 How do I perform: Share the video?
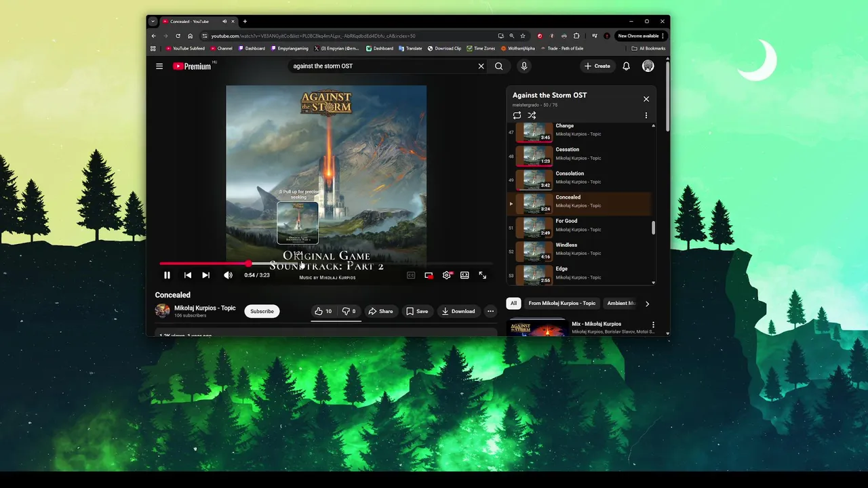click(380, 311)
